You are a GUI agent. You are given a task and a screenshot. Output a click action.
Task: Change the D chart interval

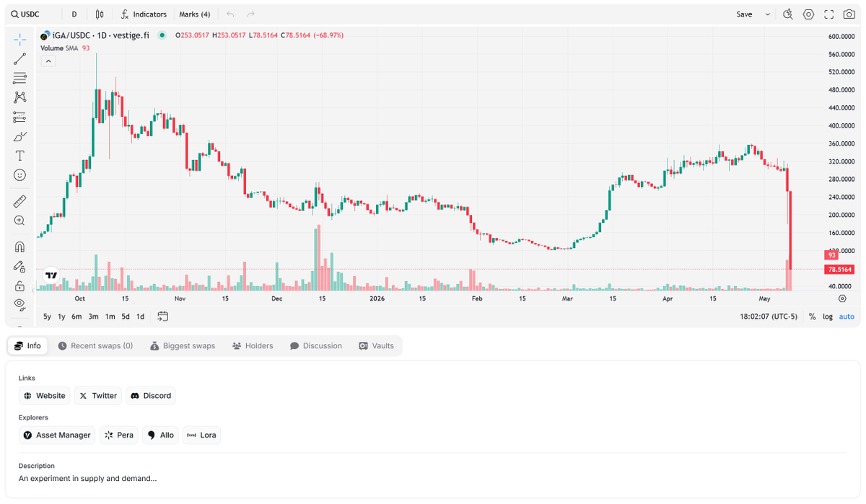pos(74,14)
